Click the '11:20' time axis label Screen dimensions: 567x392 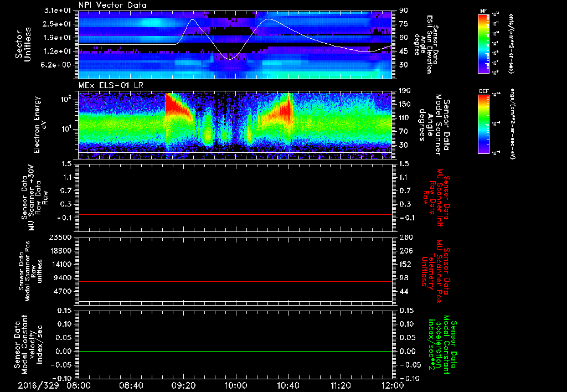coord(340,386)
